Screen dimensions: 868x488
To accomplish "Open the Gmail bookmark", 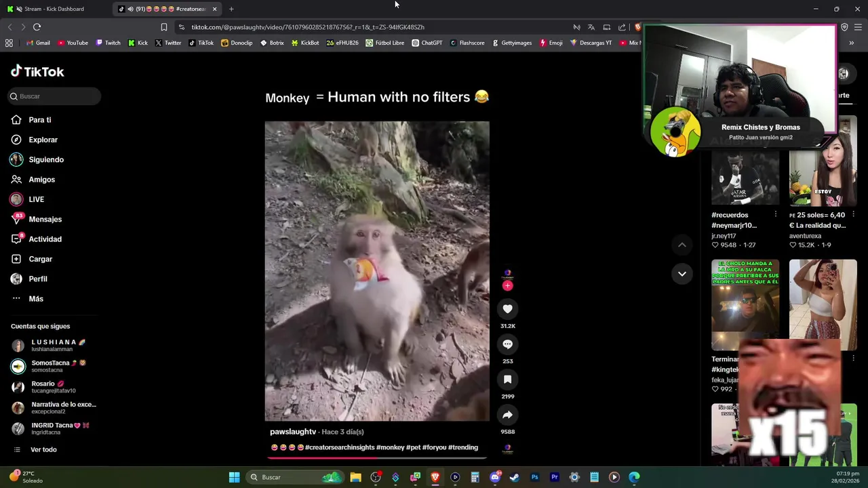I will (x=37, y=43).
